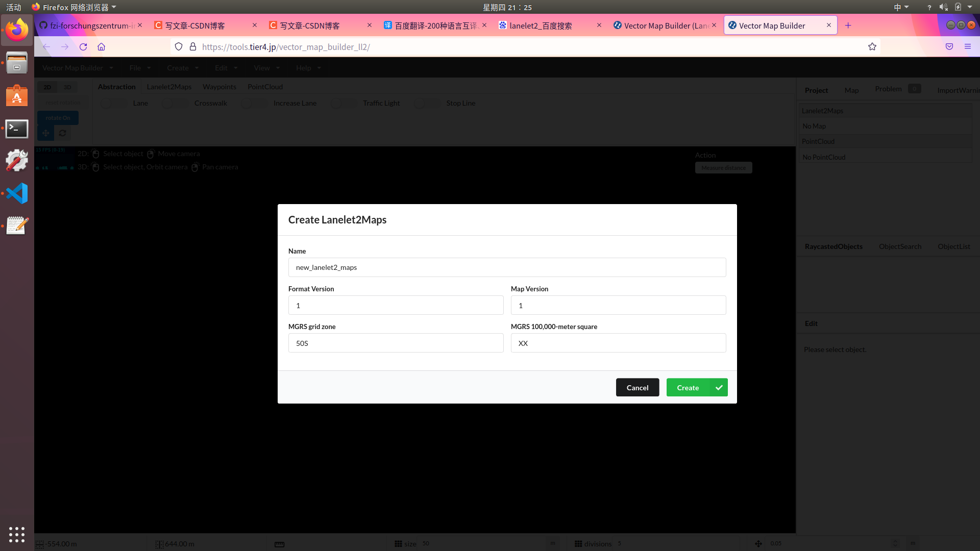Open the Firefox hamburger menu
This screenshot has width=980, height=551.
point(968,47)
